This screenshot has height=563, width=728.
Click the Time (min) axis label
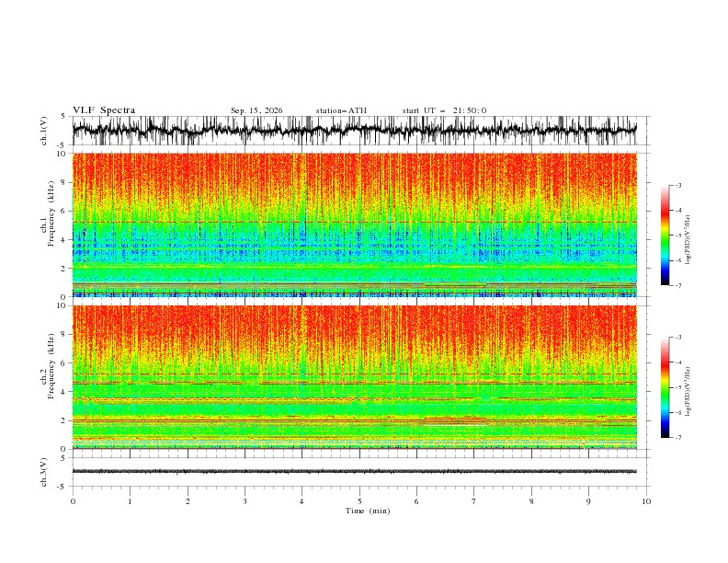368,511
